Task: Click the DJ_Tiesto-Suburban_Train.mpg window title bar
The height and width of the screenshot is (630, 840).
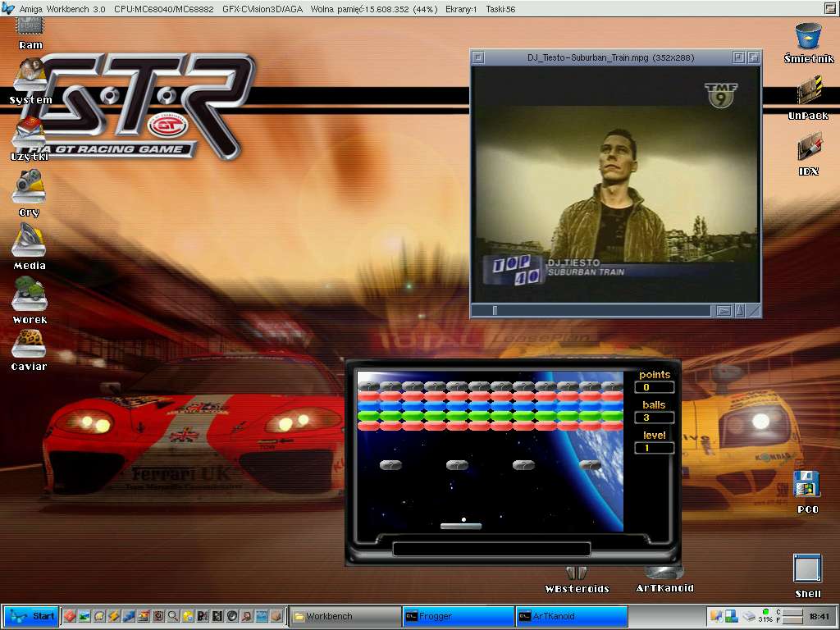Action: (610, 57)
